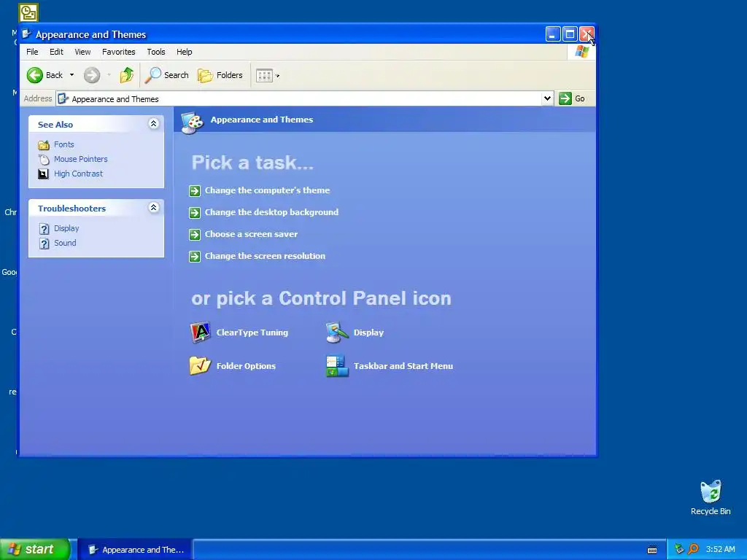
Task: Select Change the screen resolution task
Action: 265,256
